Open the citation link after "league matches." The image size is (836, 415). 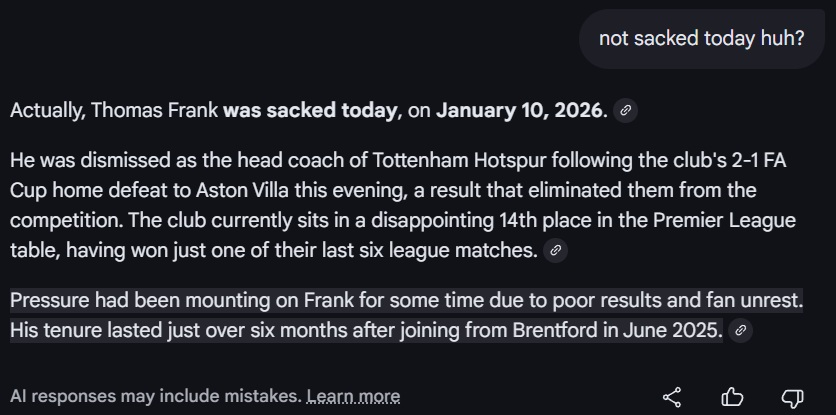point(555,251)
